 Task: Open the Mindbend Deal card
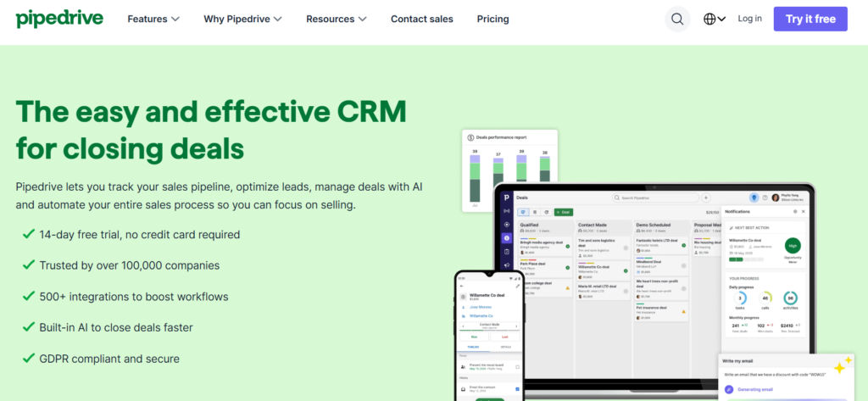click(661, 266)
